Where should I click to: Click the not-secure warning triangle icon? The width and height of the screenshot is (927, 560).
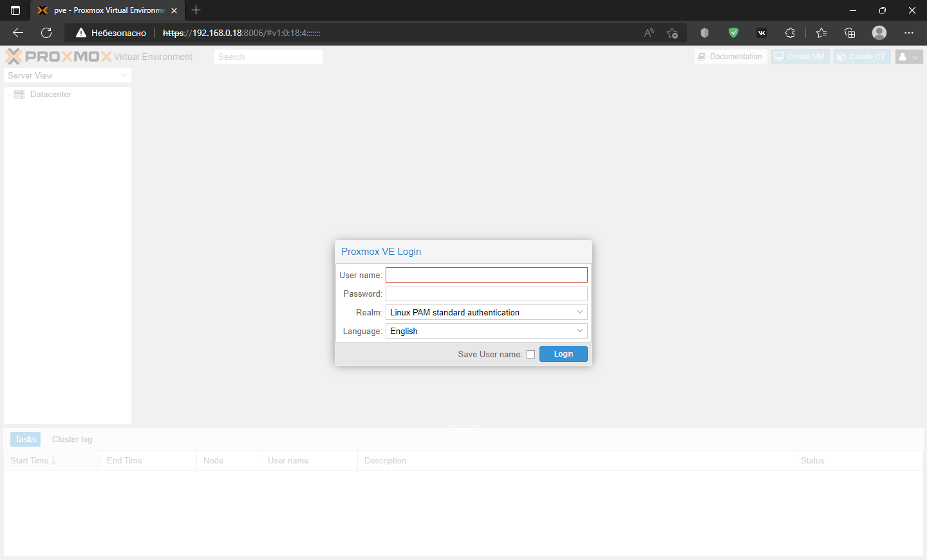(81, 33)
